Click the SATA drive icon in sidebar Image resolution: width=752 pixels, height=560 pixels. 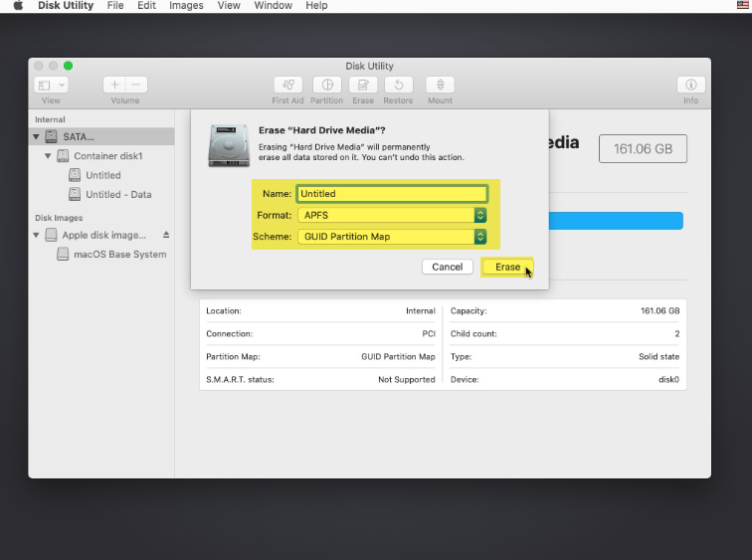pyautogui.click(x=52, y=136)
